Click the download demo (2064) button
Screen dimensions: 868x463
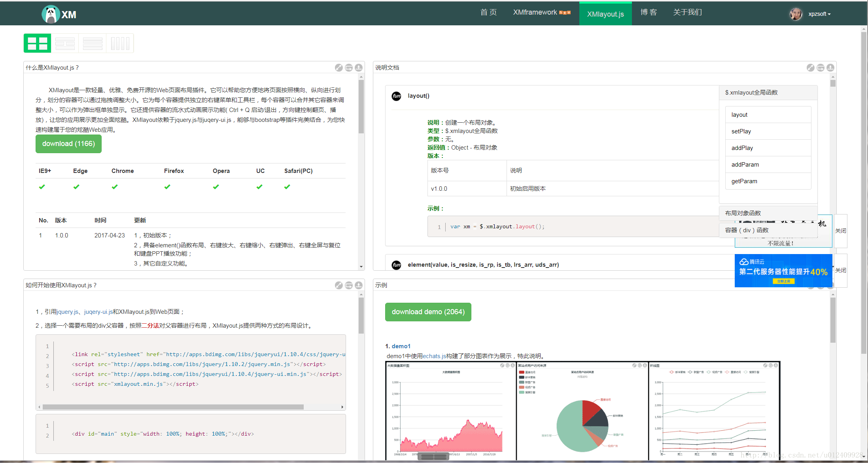[428, 312]
